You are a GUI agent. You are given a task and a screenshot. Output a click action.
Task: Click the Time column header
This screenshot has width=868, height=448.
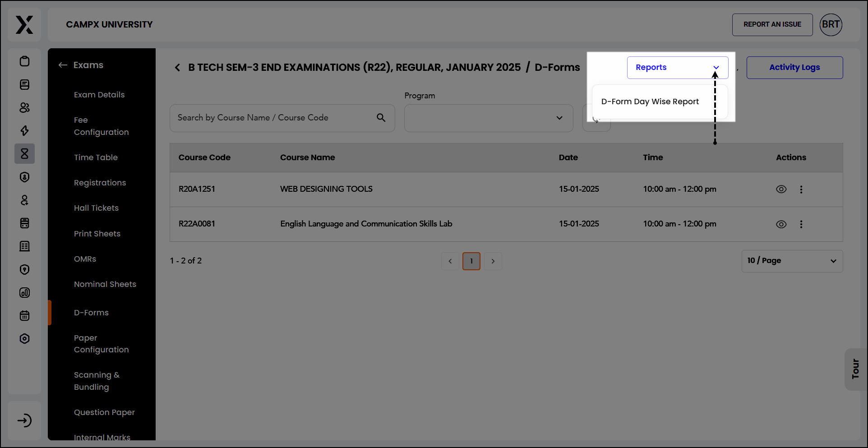click(x=653, y=157)
